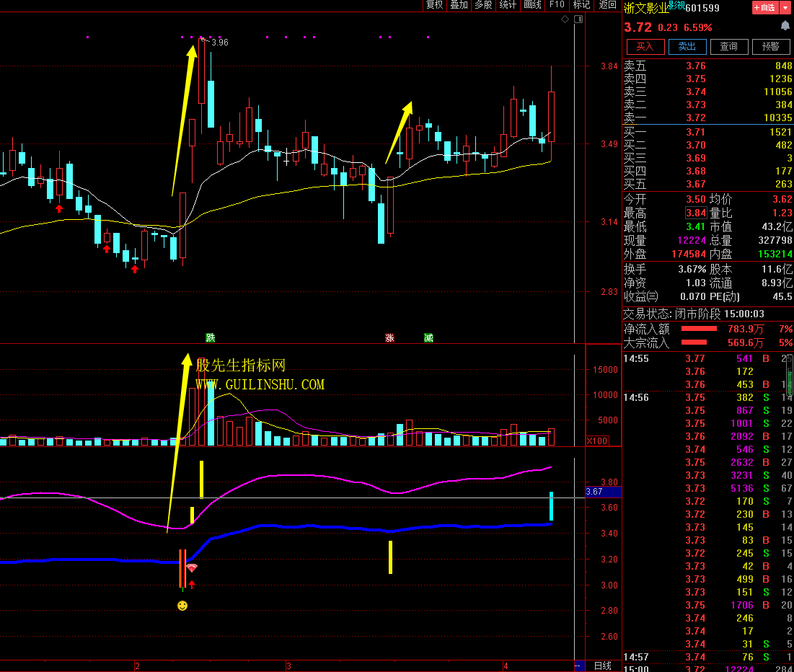Select the 买五 3.67 order row

tap(708, 185)
